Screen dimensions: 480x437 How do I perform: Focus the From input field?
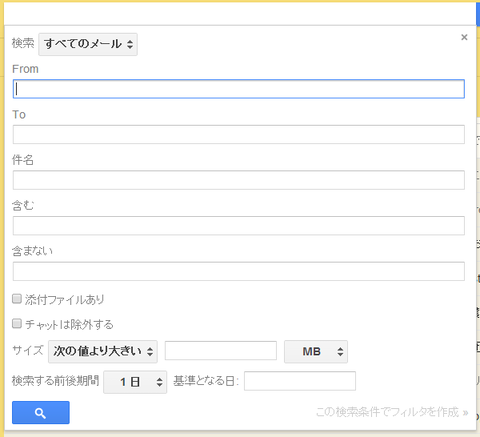239,89
